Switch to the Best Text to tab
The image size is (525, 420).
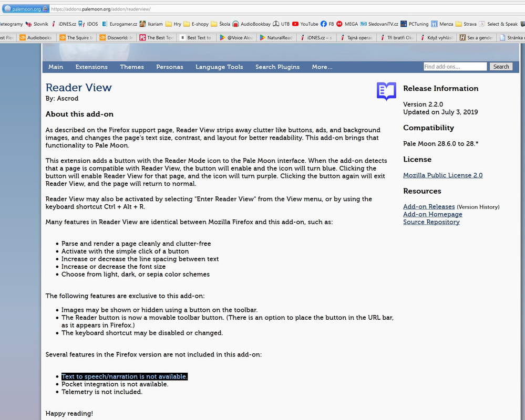point(197,37)
